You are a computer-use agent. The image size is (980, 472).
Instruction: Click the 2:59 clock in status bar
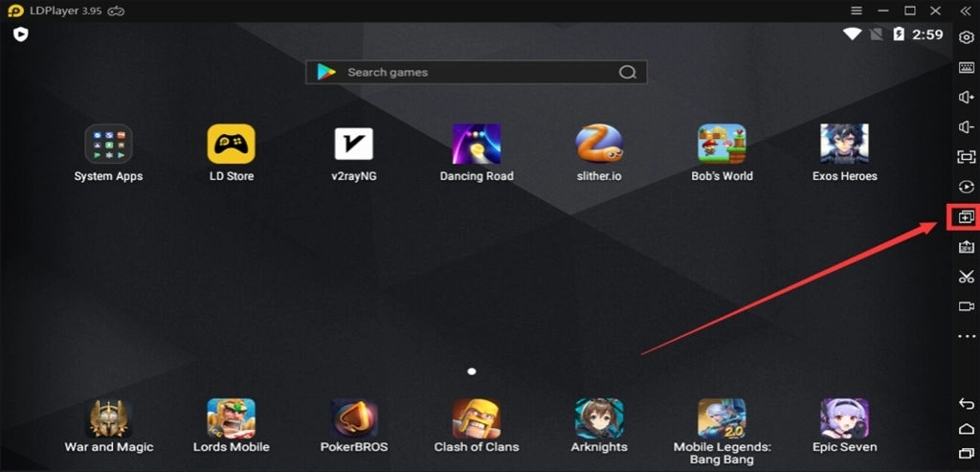click(x=927, y=34)
